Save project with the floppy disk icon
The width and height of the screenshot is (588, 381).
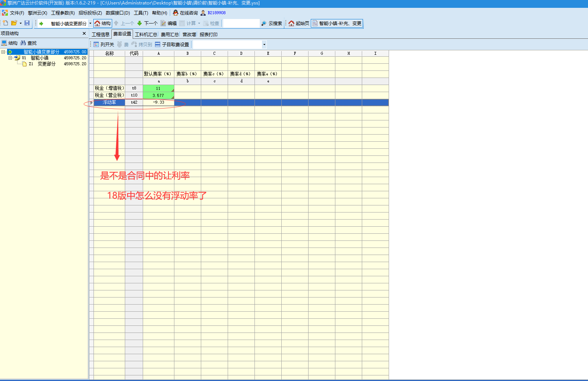point(27,23)
